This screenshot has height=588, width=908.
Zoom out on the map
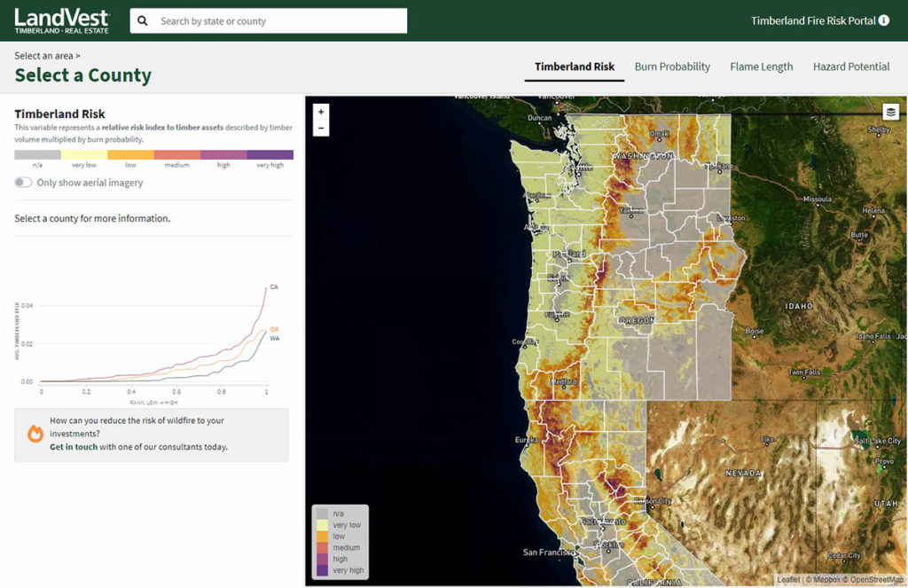click(x=321, y=129)
